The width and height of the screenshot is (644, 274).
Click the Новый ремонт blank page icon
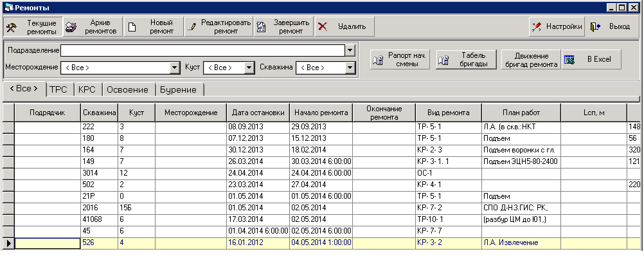pos(132,28)
